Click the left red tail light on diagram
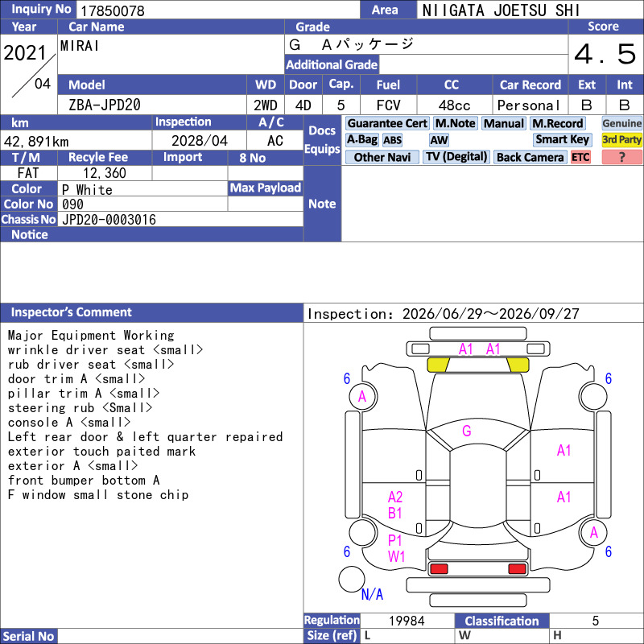Viewport: 644px width, 644px height. [x=438, y=569]
